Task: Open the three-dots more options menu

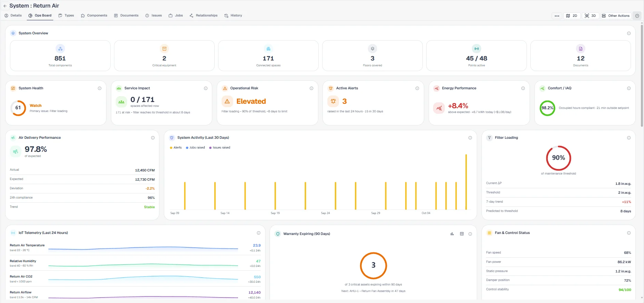Action: pos(557,16)
